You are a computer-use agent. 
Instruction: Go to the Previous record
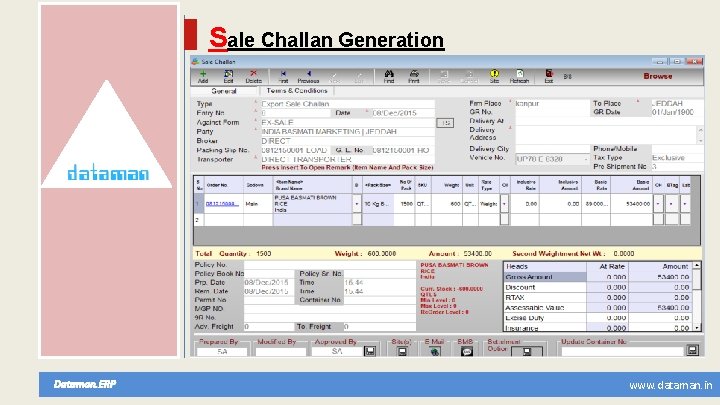(308, 77)
